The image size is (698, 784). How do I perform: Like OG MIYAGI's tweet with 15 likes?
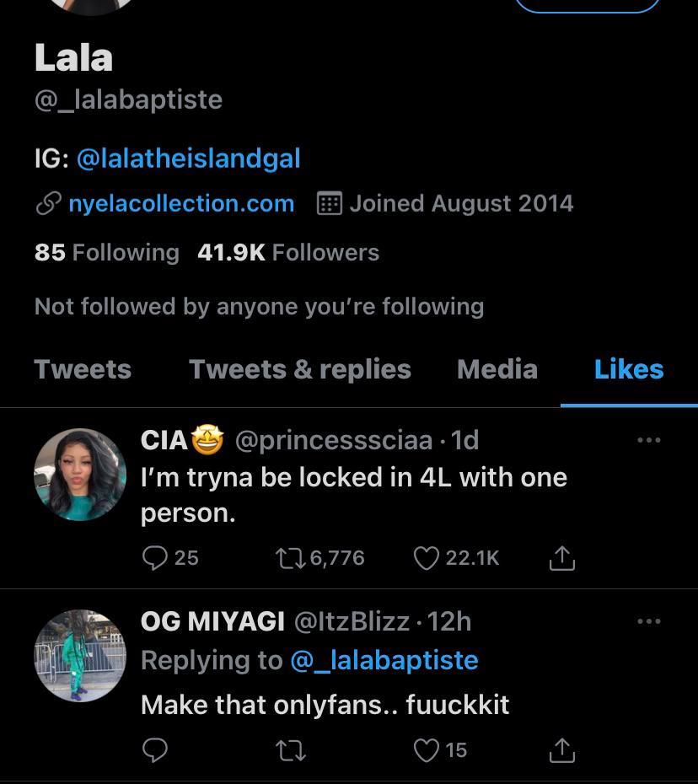427,749
